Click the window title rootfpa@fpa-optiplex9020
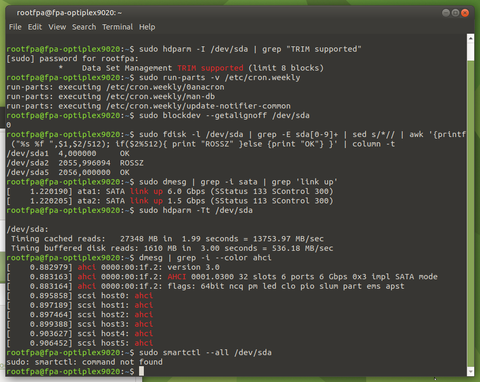The image size is (480, 382). coord(69,13)
